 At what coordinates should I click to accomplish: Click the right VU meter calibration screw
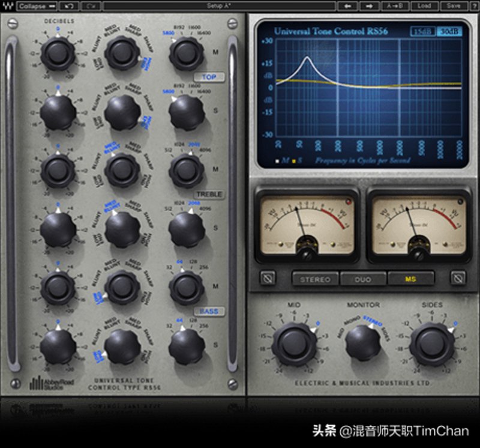click(418, 255)
